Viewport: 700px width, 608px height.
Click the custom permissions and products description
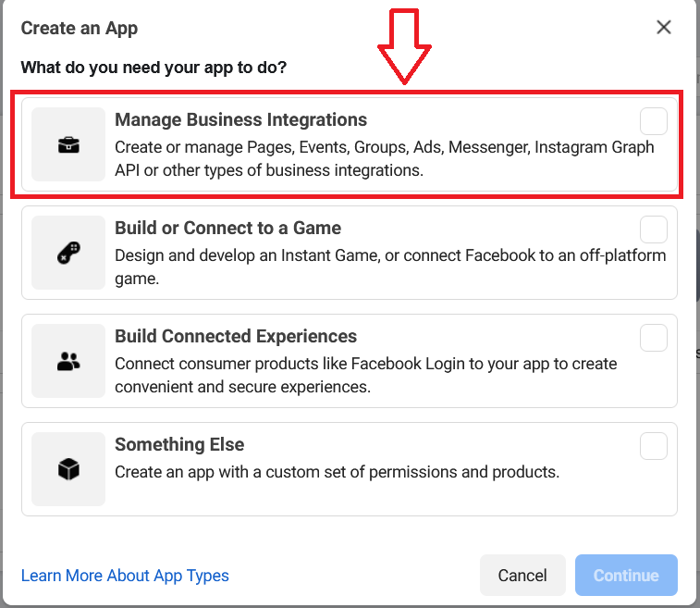click(337, 472)
